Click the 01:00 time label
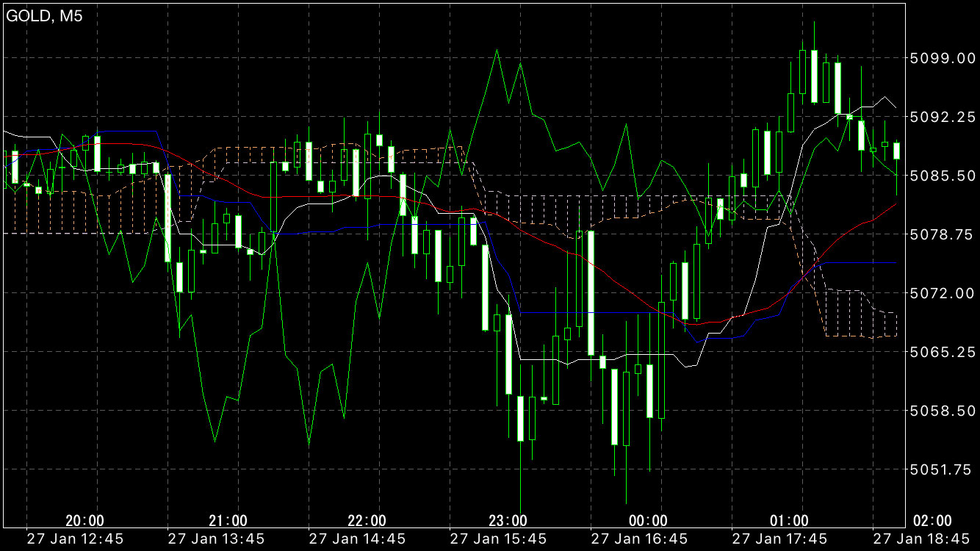Viewport: 980px width, 551px height. [x=790, y=521]
